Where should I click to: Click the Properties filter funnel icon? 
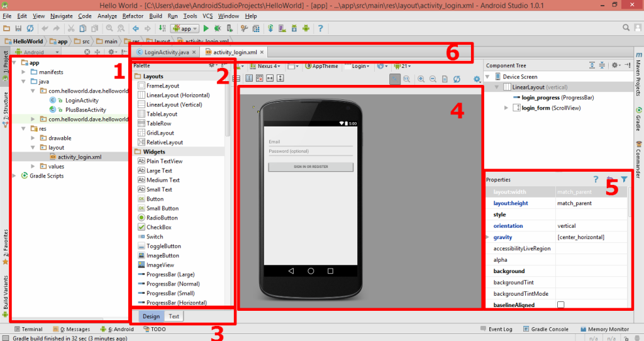(x=625, y=179)
